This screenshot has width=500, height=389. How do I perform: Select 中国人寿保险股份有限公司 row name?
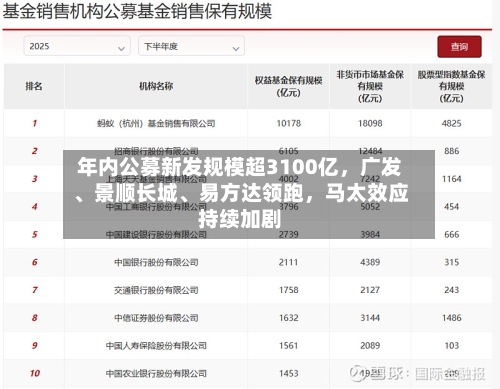(156, 346)
